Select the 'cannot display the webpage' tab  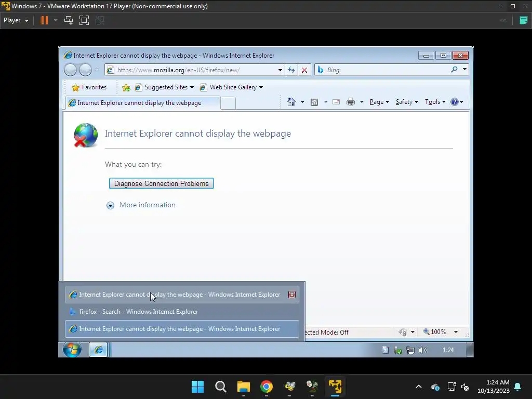(x=142, y=103)
